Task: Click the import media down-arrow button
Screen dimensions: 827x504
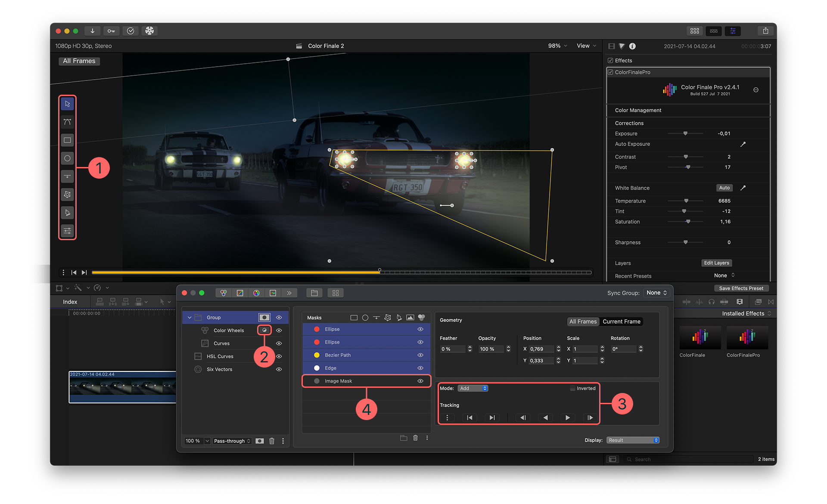Action: [92, 31]
